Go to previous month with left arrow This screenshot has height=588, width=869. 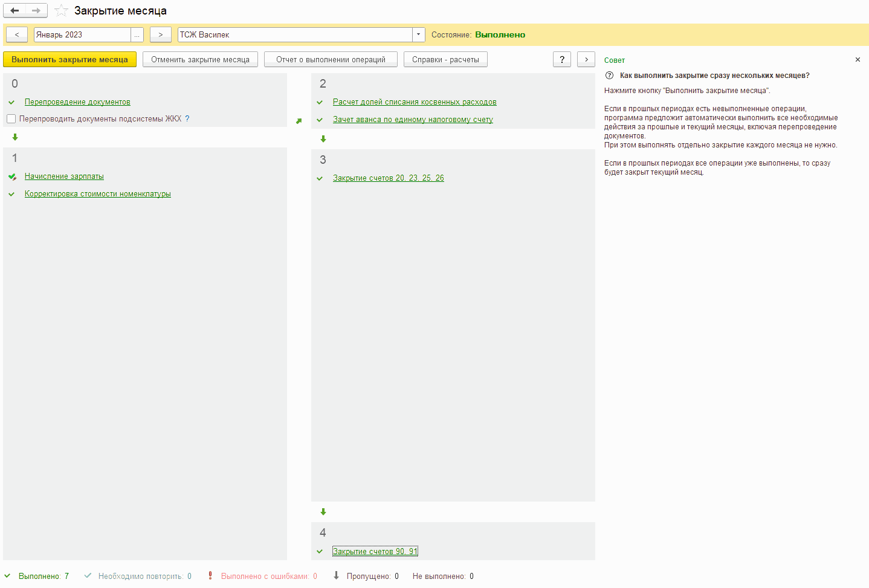pyautogui.click(x=17, y=34)
